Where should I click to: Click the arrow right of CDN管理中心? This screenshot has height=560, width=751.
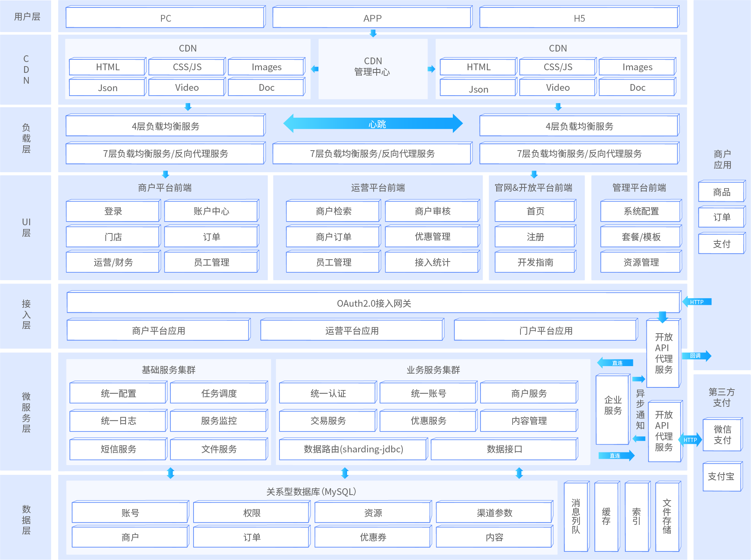click(432, 69)
